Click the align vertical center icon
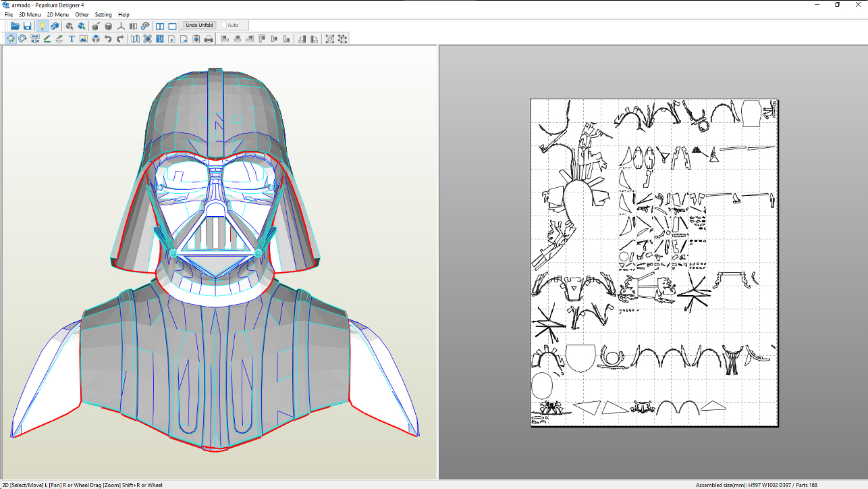The height and width of the screenshot is (489, 868). click(x=273, y=38)
